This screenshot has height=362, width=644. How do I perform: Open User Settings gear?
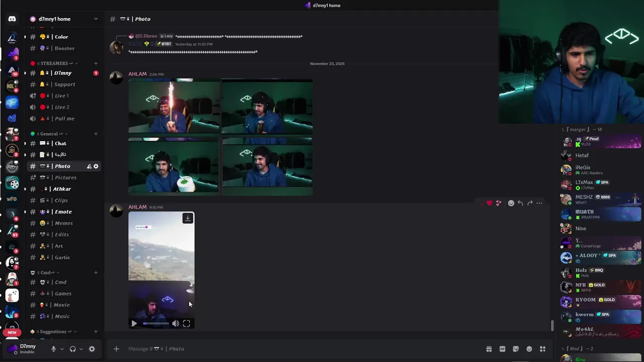coord(92,349)
